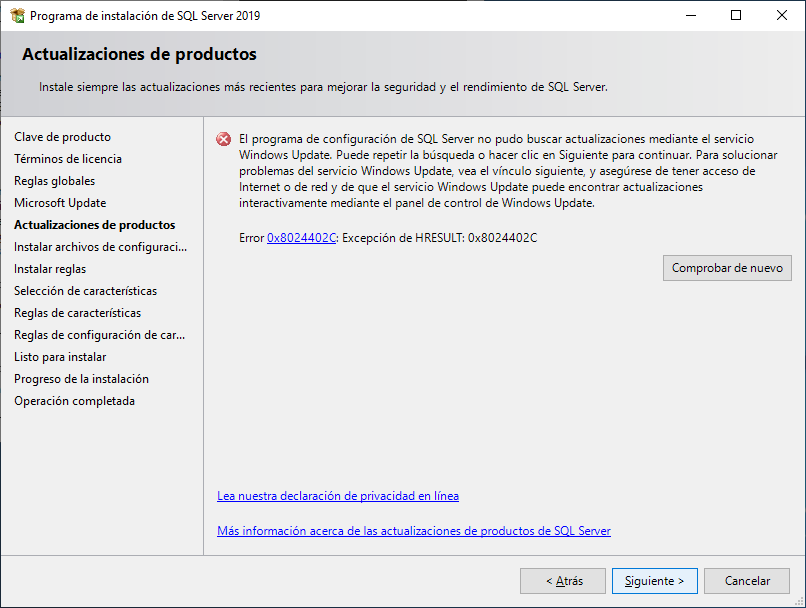
Task: Minimize the setup wizard window
Action: click(691, 15)
